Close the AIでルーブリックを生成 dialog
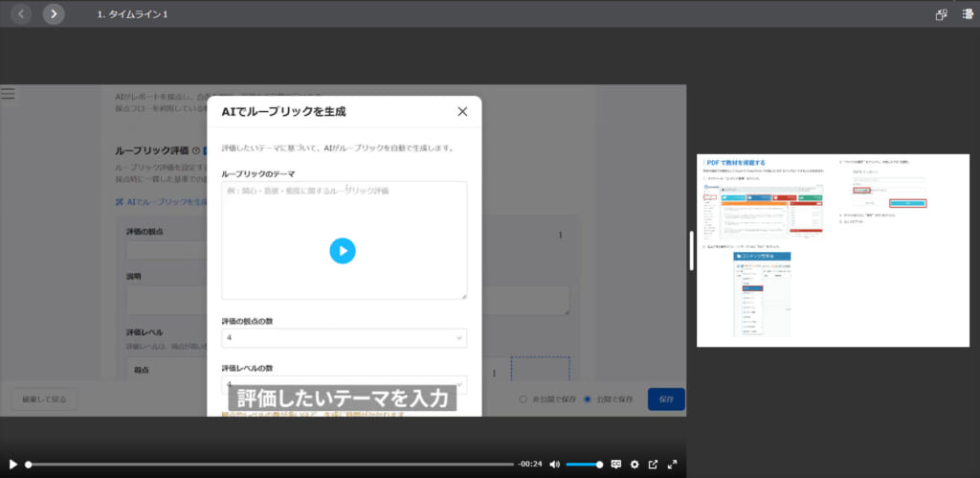This screenshot has width=980, height=478. pyautogui.click(x=462, y=111)
